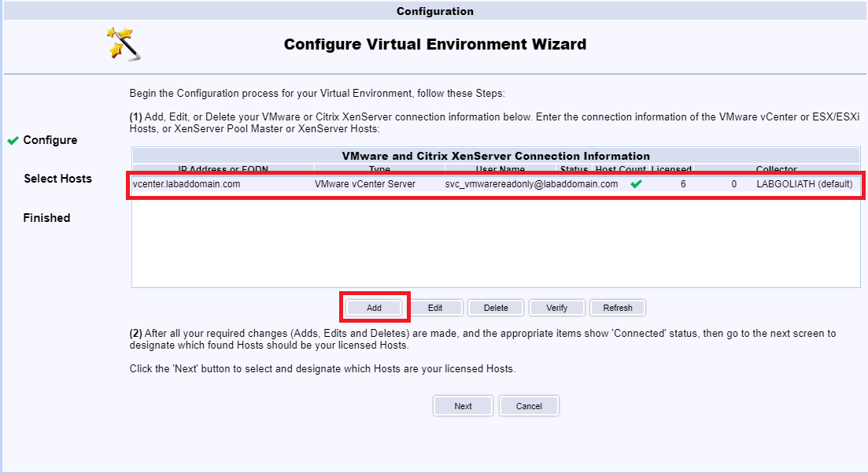Viewport: 868px width, 473px height.
Task: Click the green checkmark beside Configure
Action: (13, 141)
